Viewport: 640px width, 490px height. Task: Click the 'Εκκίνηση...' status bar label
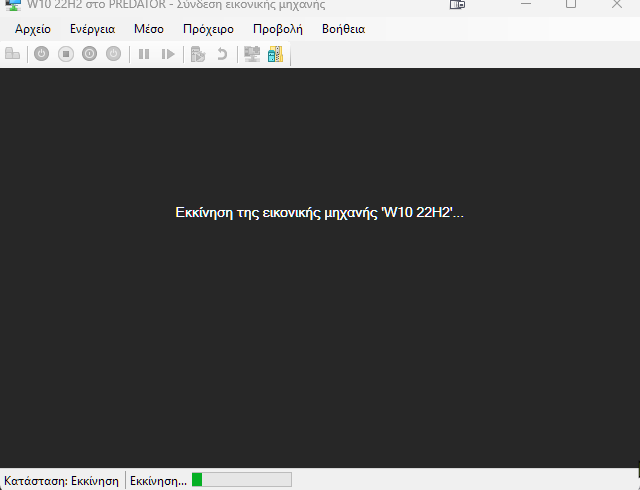pyautogui.click(x=158, y=481)
